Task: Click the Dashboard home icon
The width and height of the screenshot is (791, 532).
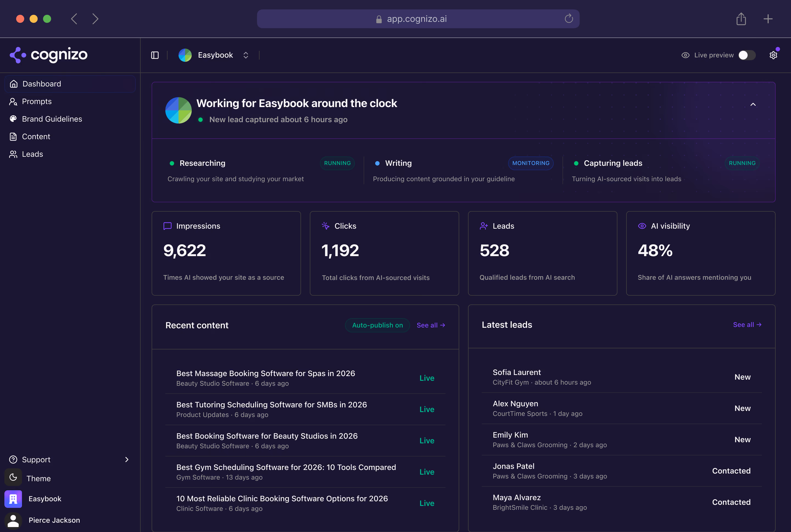Action: (13, 84)
